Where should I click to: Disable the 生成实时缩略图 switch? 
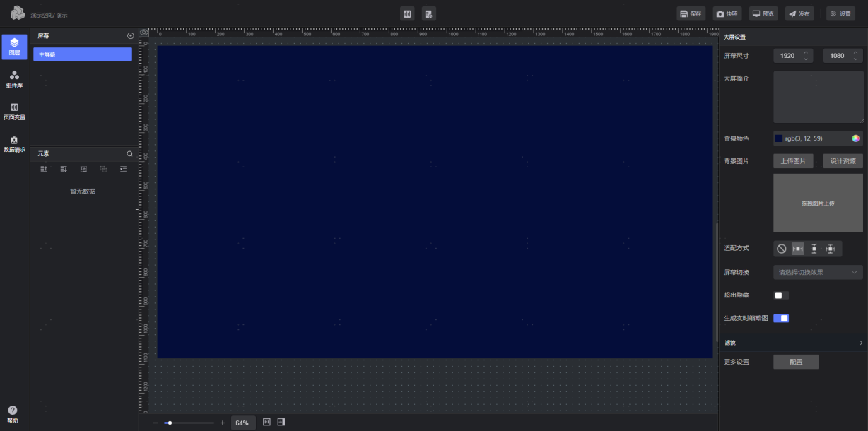pos(781,319)
